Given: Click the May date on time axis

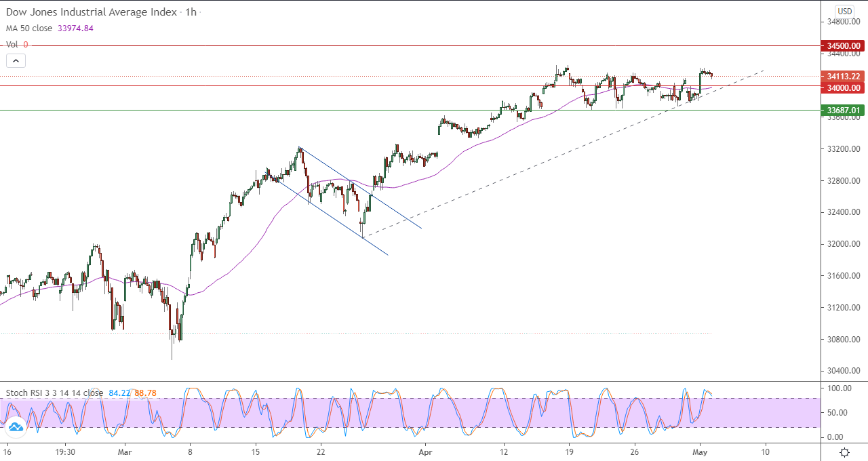Looking at the screenshot, I should pyautogui.click(x=701, y=452).
